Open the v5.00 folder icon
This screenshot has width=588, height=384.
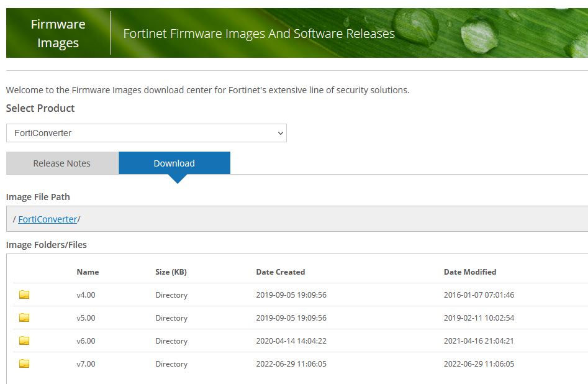[24, 318]
